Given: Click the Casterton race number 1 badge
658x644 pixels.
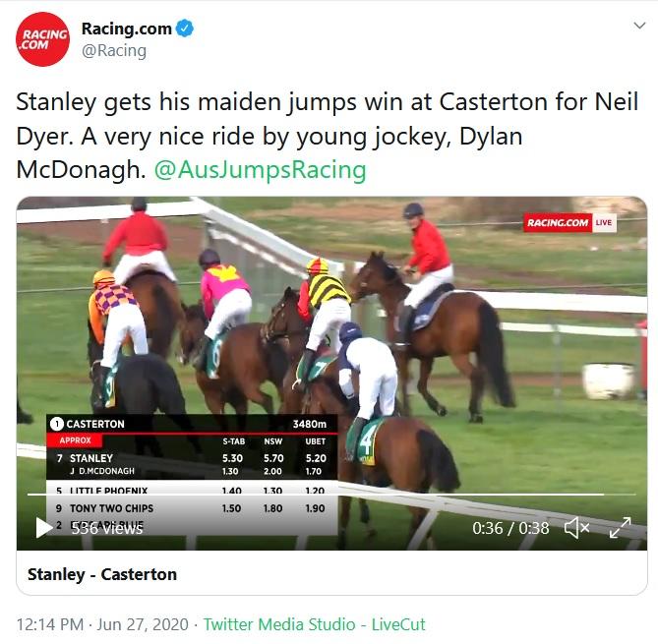Looking at the screenshot, I should [57, 424].
